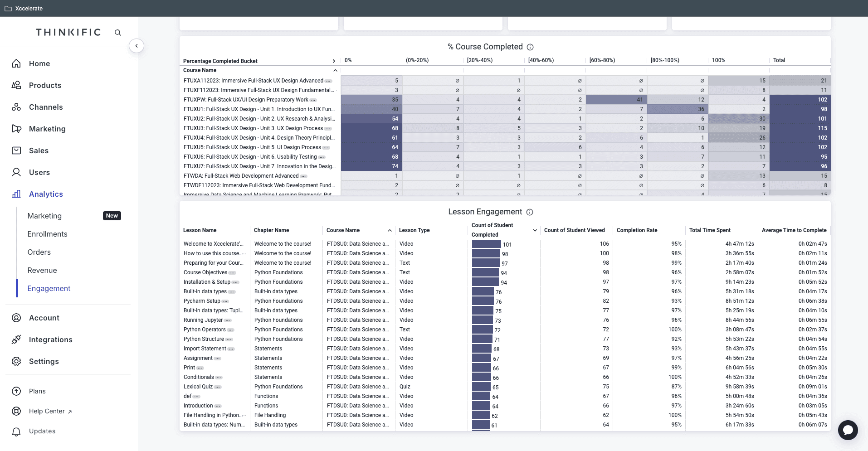The height and width of the screenshot is (451, 868).
Task: Open the chat bubble widget
Action: click(x=848, y=430)
